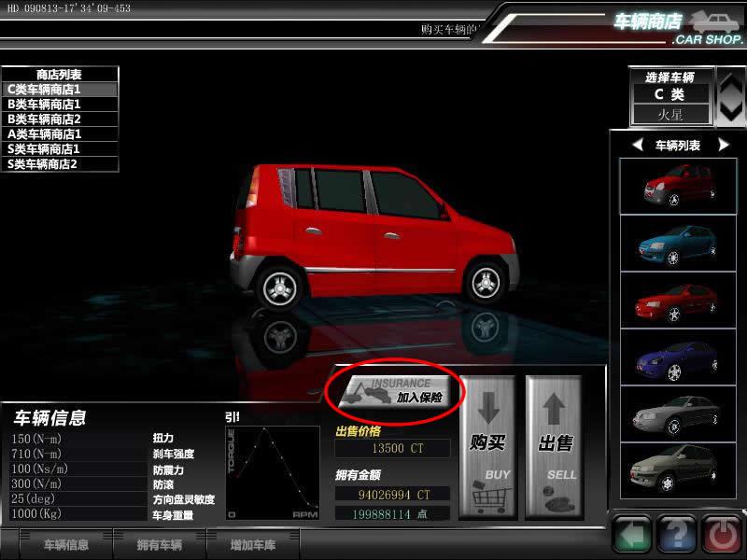Select C类车辆商店1 in the shop list
The height and width of the screenshot is (560, 747).
[60, 90]
